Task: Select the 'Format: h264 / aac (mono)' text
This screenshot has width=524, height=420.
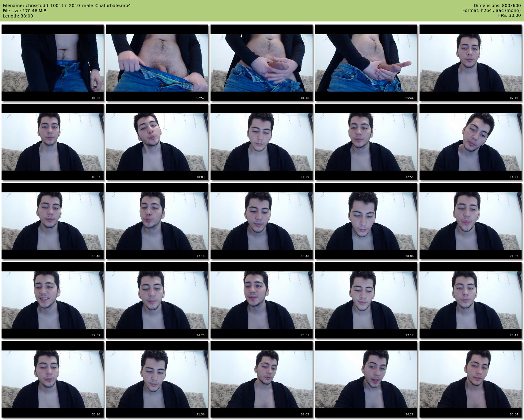Action: 492,11
